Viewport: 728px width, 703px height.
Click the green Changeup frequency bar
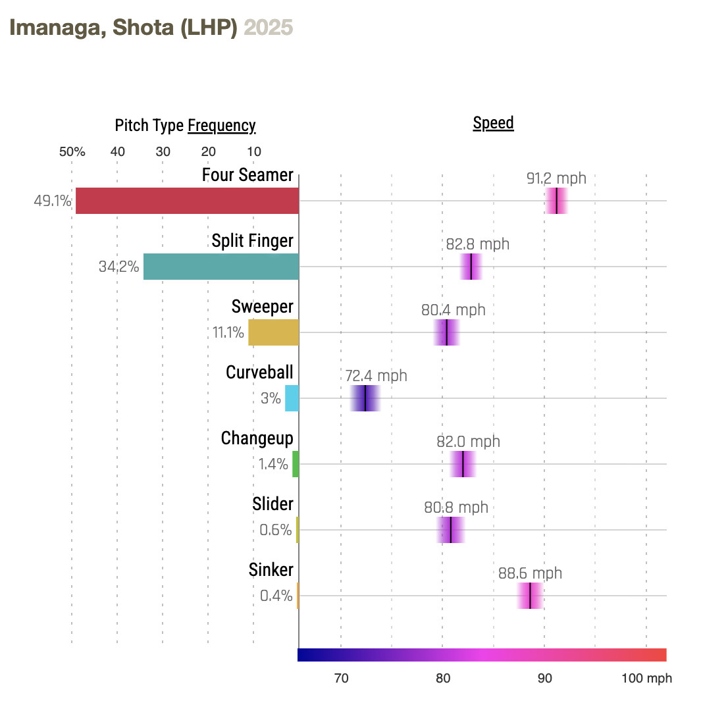pyautogui.click(x=296, y=464)
